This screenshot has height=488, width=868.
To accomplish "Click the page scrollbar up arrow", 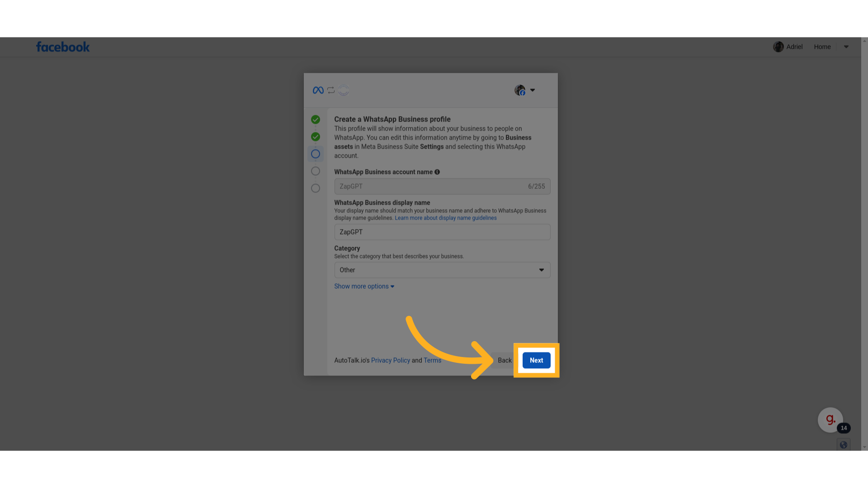I will click(864, 41).
